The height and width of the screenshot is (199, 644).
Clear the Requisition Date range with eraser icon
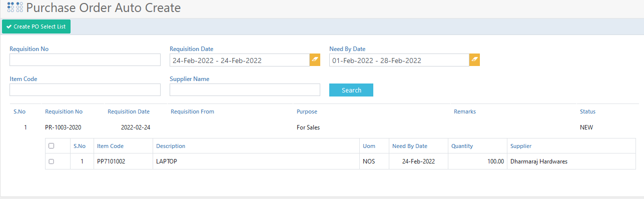tap(315, 60)
